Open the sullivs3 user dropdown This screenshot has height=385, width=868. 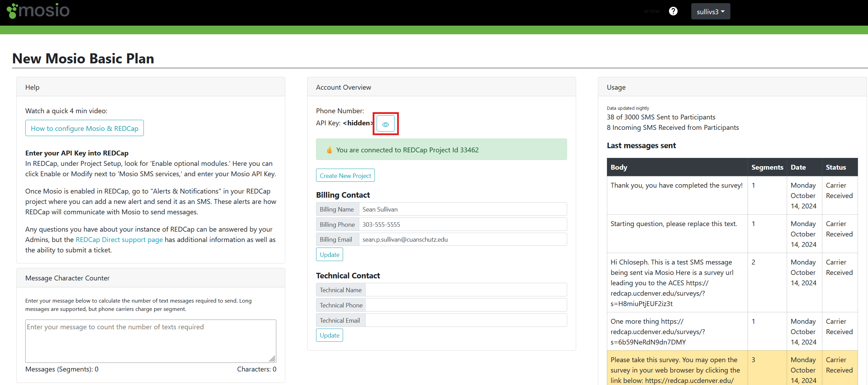tap(710, 11)
